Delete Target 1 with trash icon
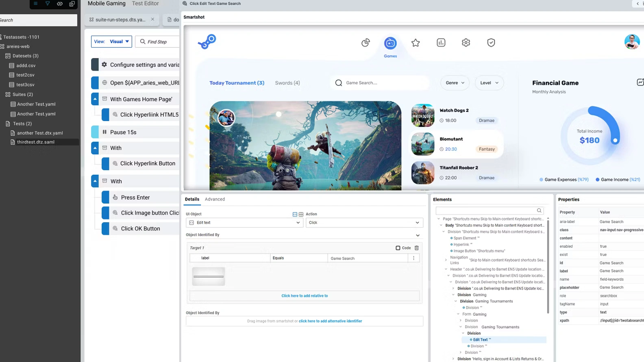Image resolution: width=644 pixels, height=362 pixels. (x=417, y=248)
